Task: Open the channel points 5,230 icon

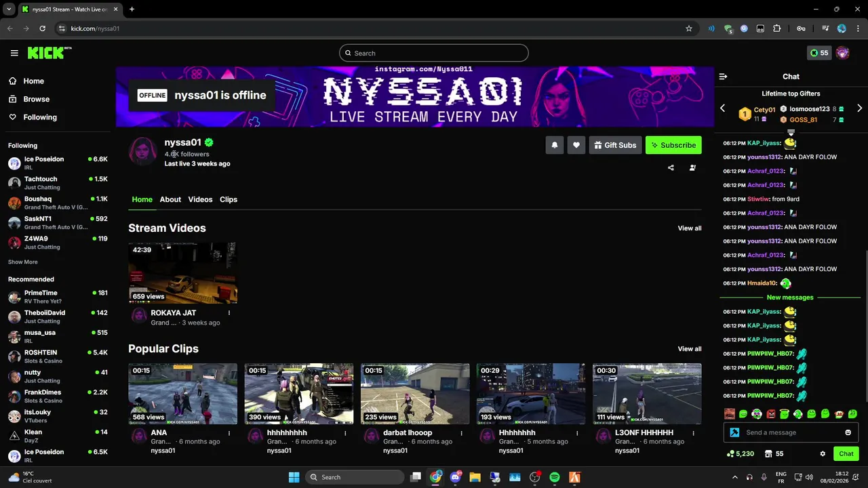Action: (740, 453)
